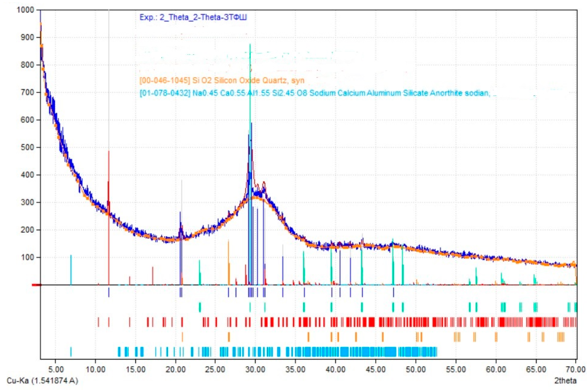Screen dimensions: 588x392
Task: Click the 2theta axis title
Action: [566, 381]
